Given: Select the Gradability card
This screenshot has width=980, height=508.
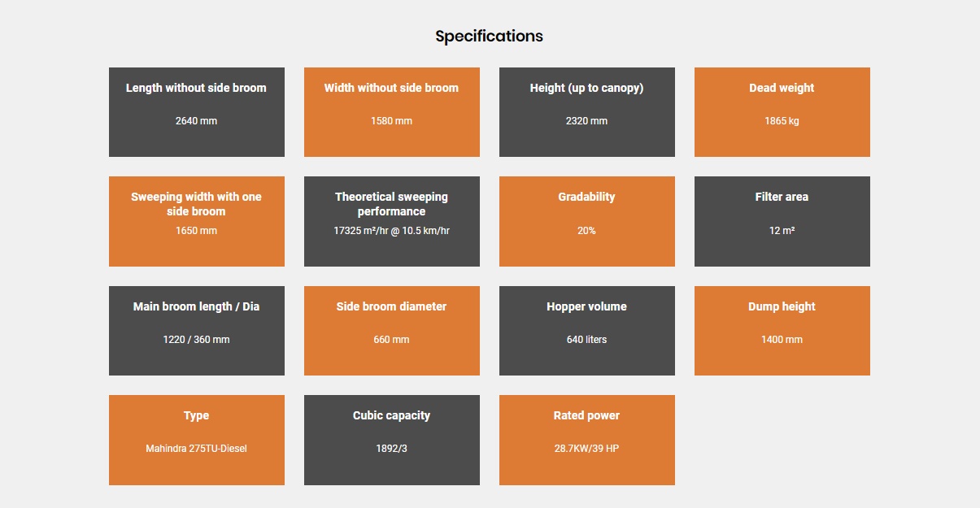Looking at the screenshot, I should [587, 221].
